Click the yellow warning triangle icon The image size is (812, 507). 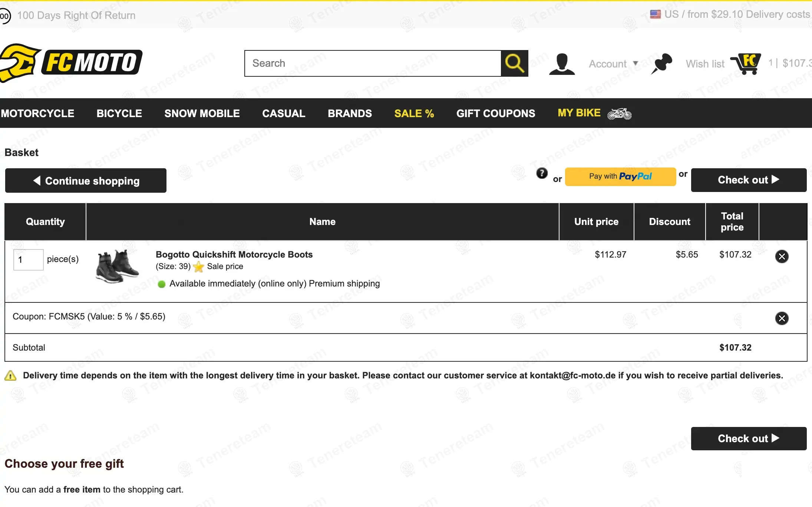click(x=10, y=375)
